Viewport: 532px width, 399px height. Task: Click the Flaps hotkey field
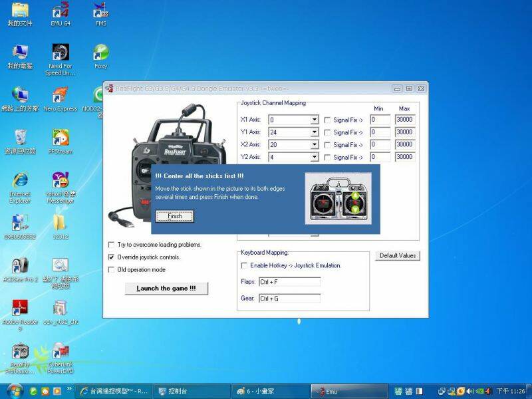(x=290, y=282)
